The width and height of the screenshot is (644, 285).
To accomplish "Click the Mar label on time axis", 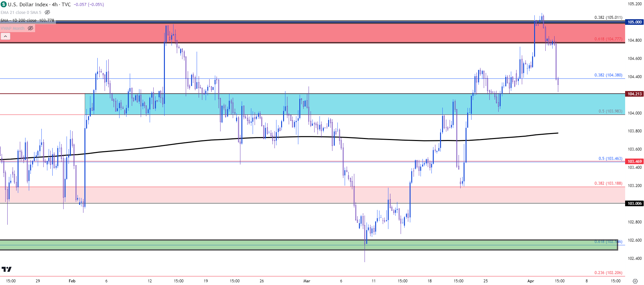I will (x=307, y=281).
